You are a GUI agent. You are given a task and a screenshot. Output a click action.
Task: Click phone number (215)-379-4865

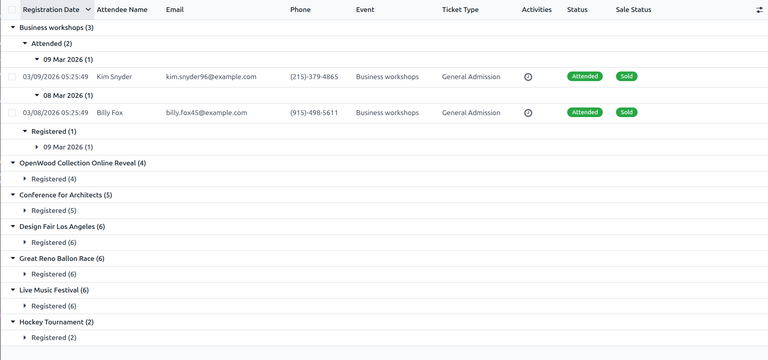click(x=314, y=77)
